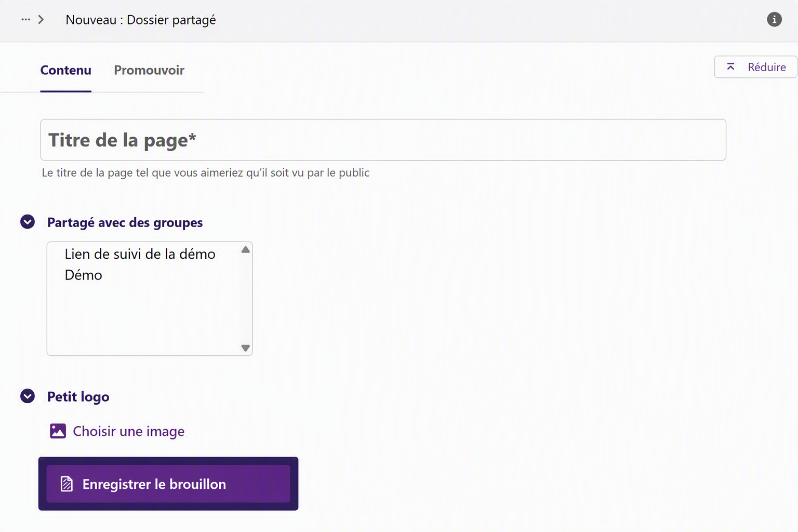Click the draft document icon
The image size is (798, 532).
click(66, 484)
